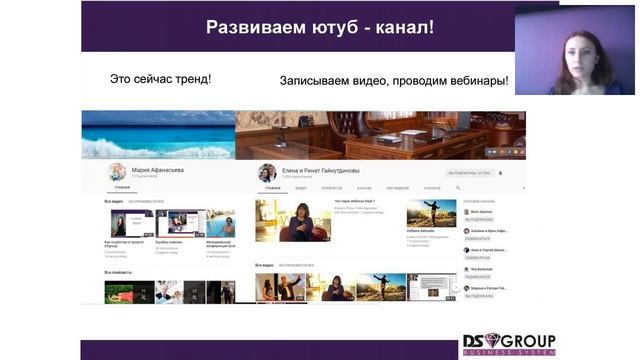
Task: Open second playlist thumbnail with elderly couple
Action: (180, 292)
